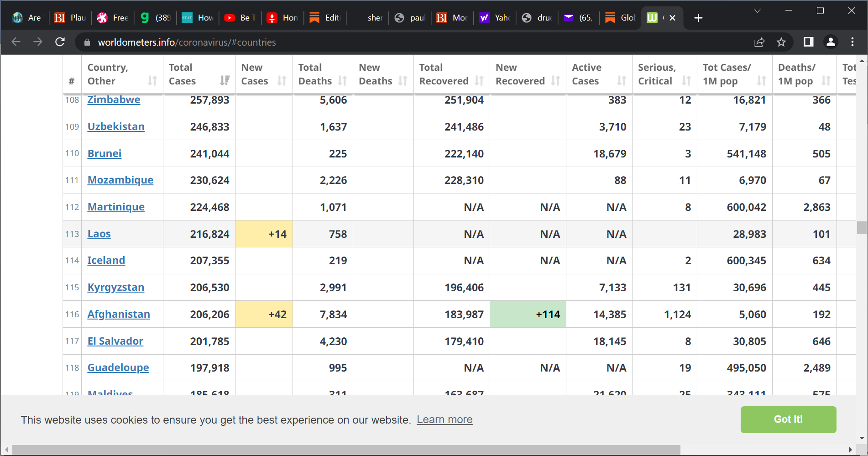Image resolution: width=868 pixels, height=456 pixels.
Task: Go forward in browser history
Action: [x=38, y=42]
